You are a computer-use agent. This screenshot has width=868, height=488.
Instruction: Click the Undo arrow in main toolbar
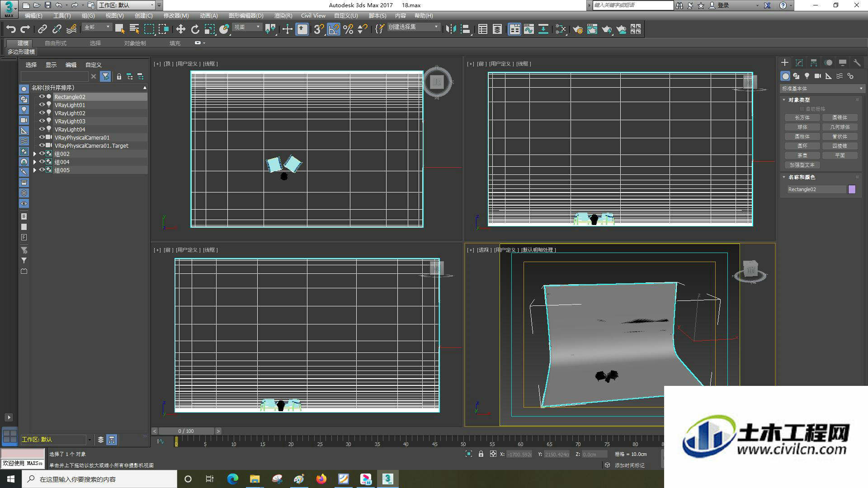point(11,29)
